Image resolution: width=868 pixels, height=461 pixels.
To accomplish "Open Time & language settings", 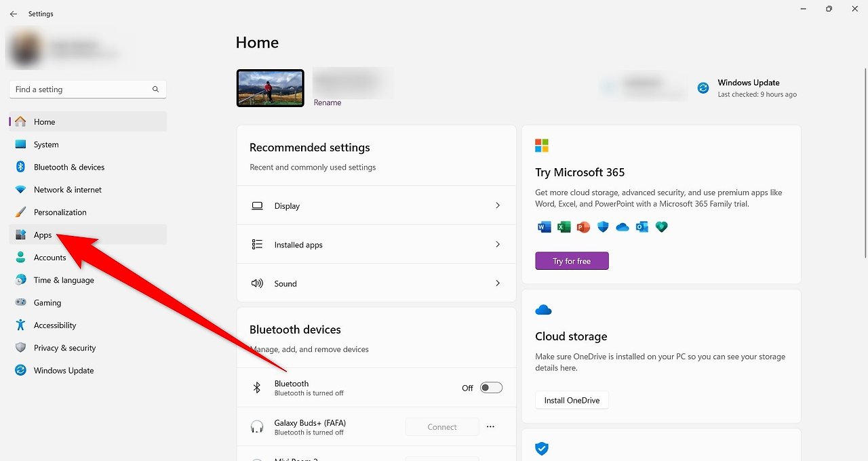I will coord(88,280).
